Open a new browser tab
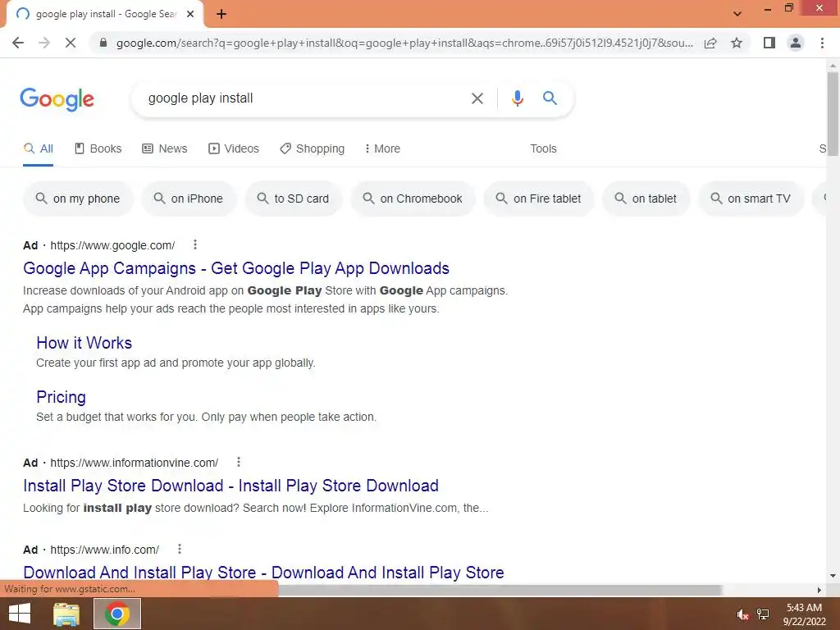The height and width of the screenshot is (630, 840). pos(221,14)
